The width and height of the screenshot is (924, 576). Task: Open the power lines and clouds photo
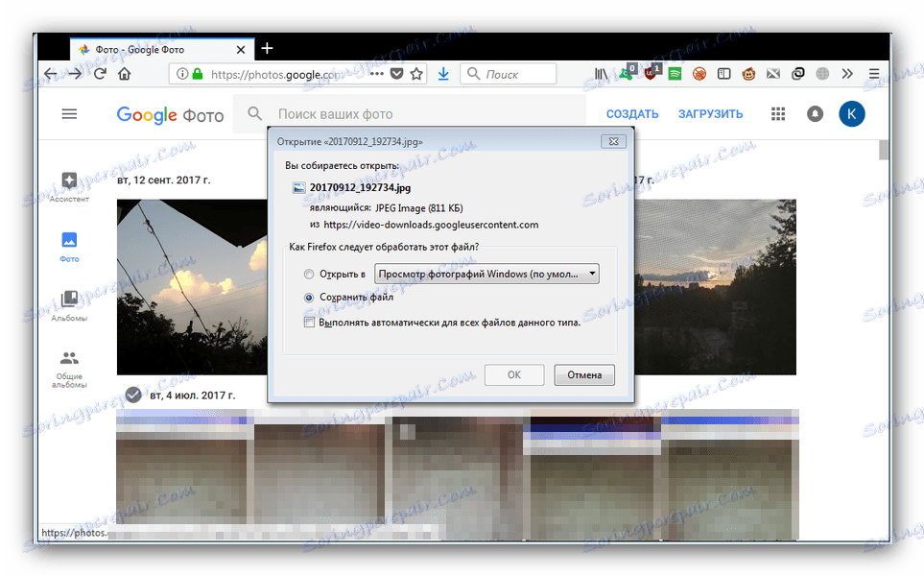point(192,287)
